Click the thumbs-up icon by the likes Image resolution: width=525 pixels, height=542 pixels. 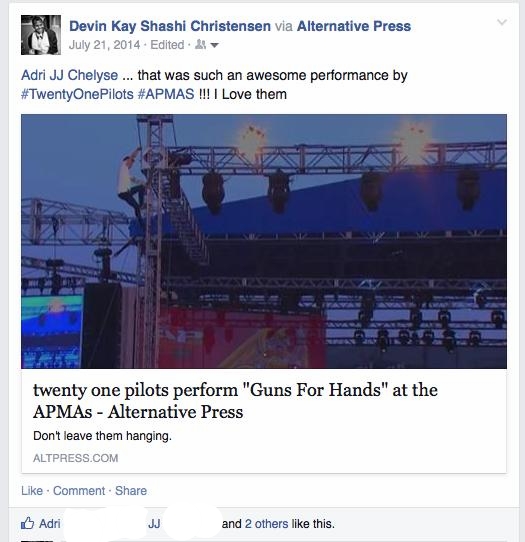coord(28,523)
